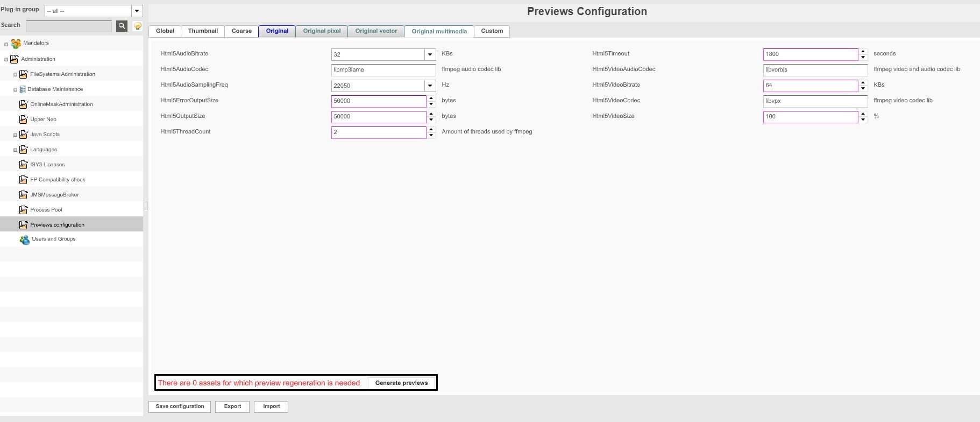This screenshot has width=980, height=422.
Task: Increase Html5ThreadCount with up arrow
Action: tap(431, 130)
